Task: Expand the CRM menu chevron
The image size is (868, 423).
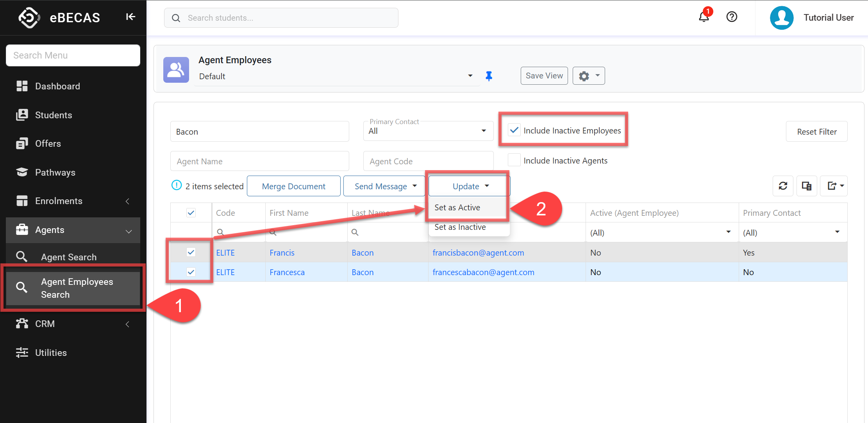Action: tap(128, 324)
